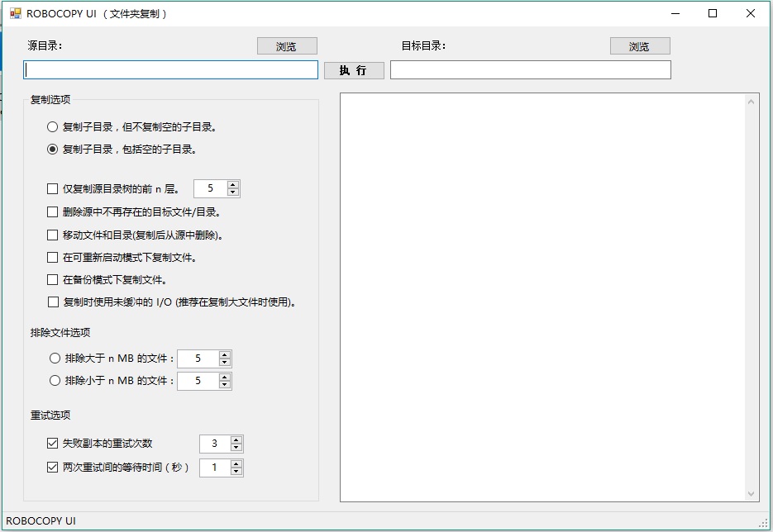Increase 排除大于 n MB spinner value
773x532 pixels.
tap(224, 354)
